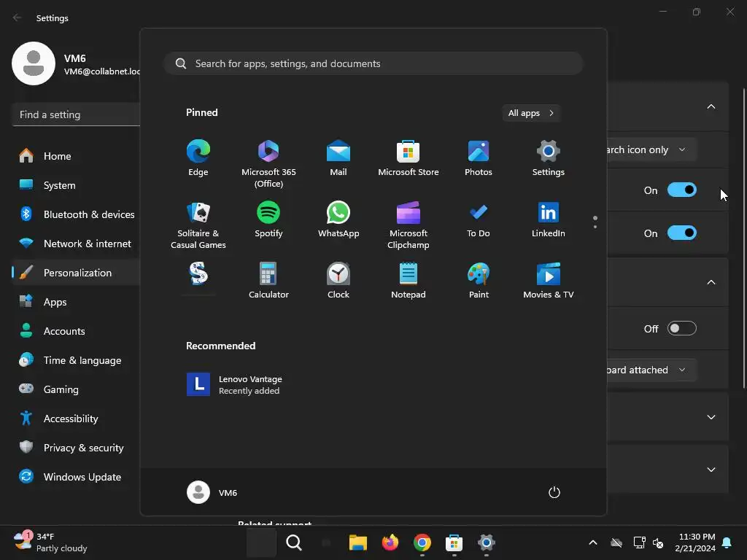Open the notification bell in system tray
747x560 pixels.
pyautogui.click(x=727, y=542)
